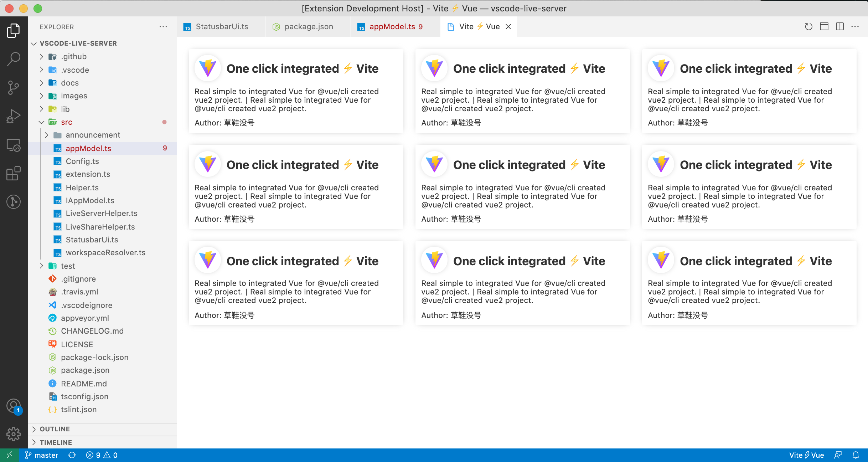
Task: Open Manage gear icon in activity bar
Action: [x=14, y=434]
